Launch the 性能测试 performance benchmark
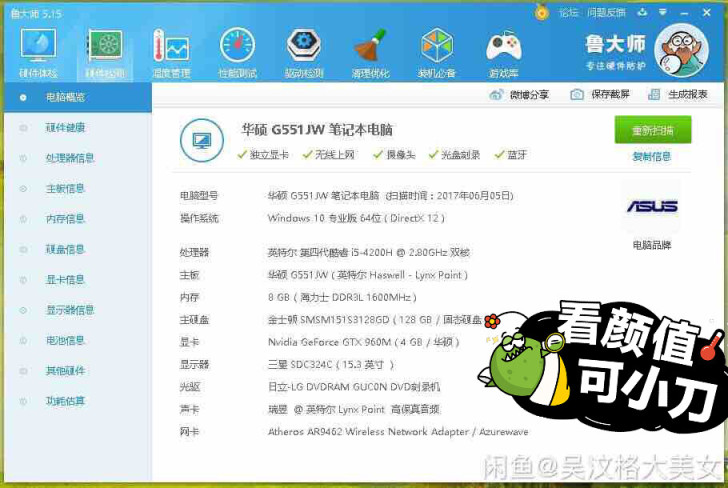The image size is (728, 488). coord(237,53)
